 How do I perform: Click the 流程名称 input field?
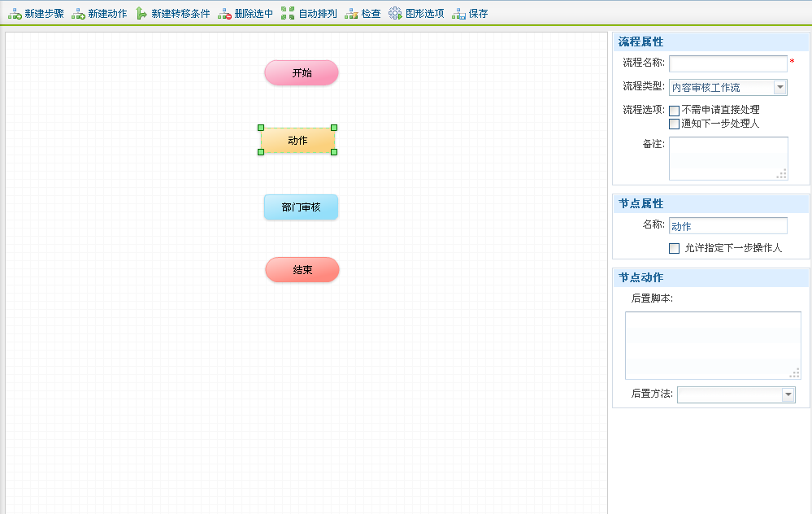point(727,63)
